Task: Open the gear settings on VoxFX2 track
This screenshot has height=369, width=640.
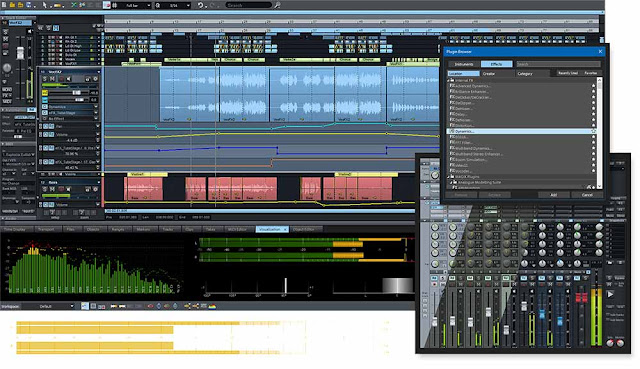Action: (x=95, y=79)
